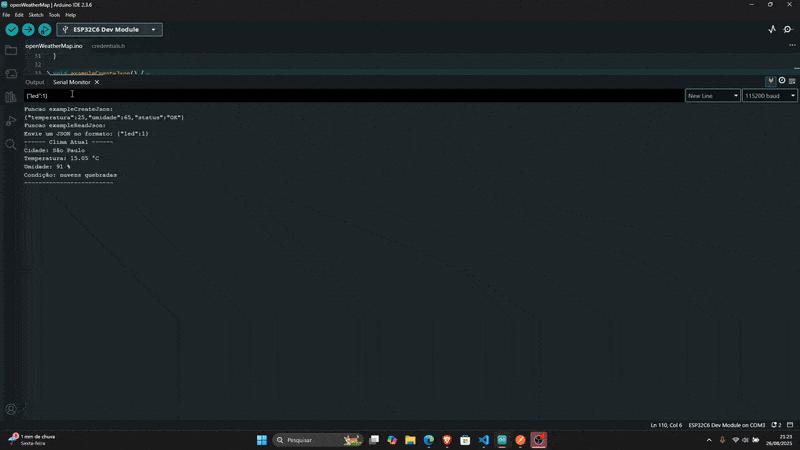Open the Boards Manager in the sidebar
The image size is (800, 450).
point(11,73)
